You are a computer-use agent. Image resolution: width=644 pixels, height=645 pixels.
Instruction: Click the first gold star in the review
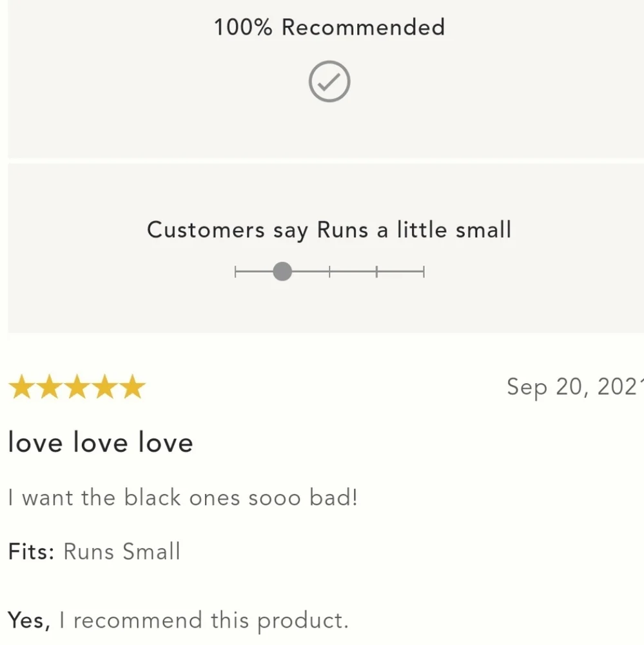[22, 386]
